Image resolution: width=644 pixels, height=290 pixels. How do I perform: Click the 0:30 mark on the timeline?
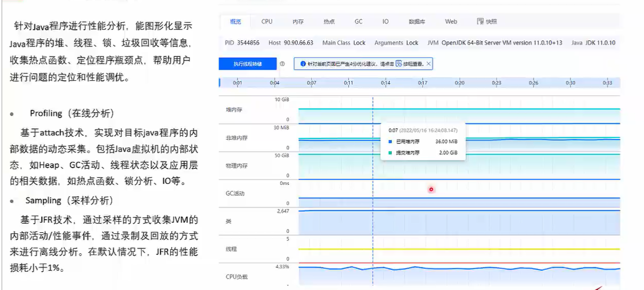pyautogui.click(x=571, y=83)
